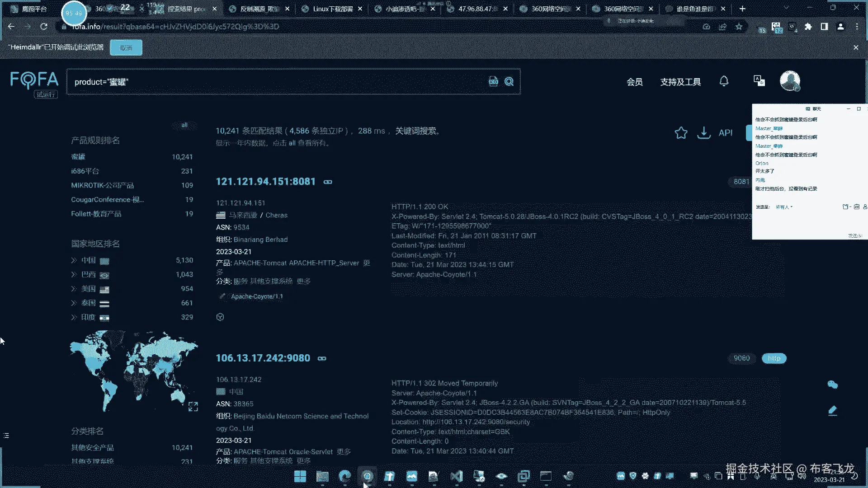Open the notification bell
The height and width of the screenshot is (488, 868).
point(724,81)
